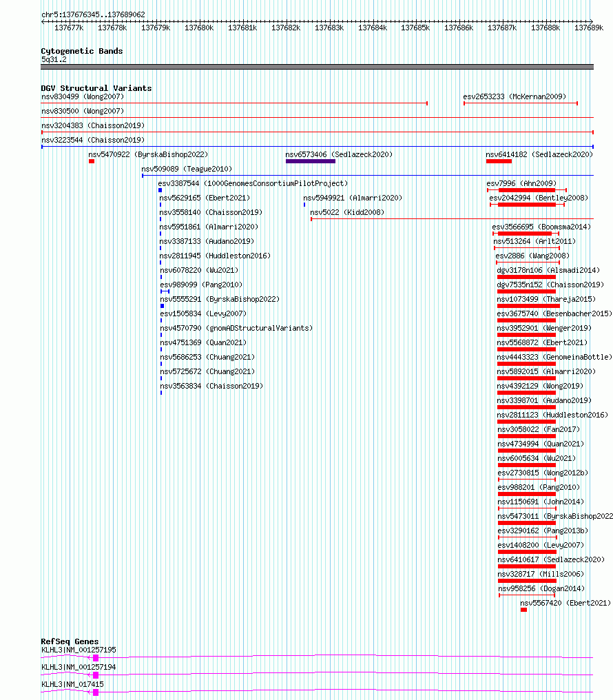Open the nsv4392129 (Wong2019) label
This screenshot has height=700, width=613.
point(540,386)
